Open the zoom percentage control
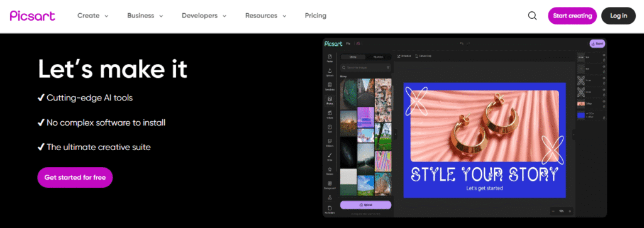644x228 pixels. [x=562, y=211]
